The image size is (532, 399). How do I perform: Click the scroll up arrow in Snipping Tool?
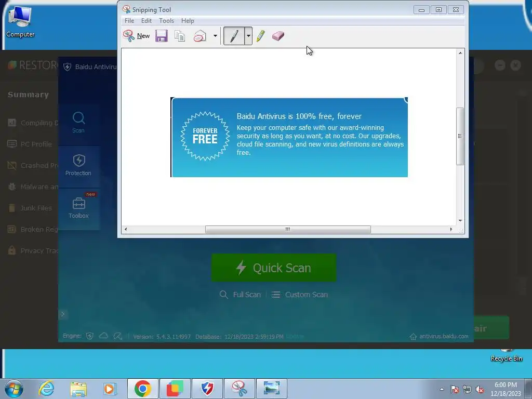click(460, 53)
